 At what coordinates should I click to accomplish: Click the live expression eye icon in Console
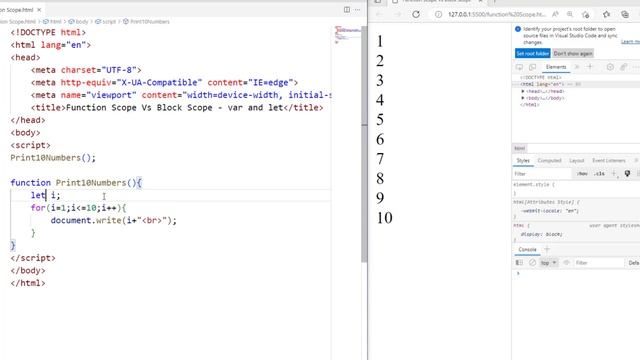(566, 263)
